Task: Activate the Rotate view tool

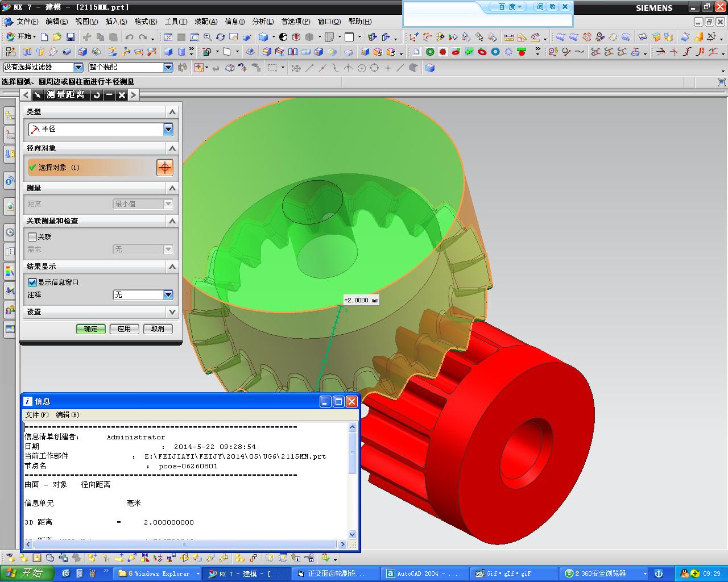Action: (221, 37)
